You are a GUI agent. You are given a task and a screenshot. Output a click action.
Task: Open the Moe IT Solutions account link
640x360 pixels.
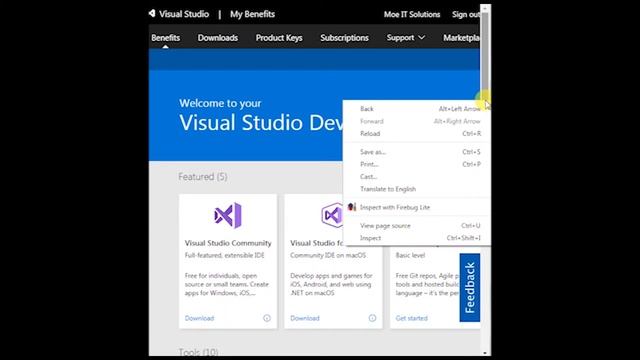pos(412,14)
